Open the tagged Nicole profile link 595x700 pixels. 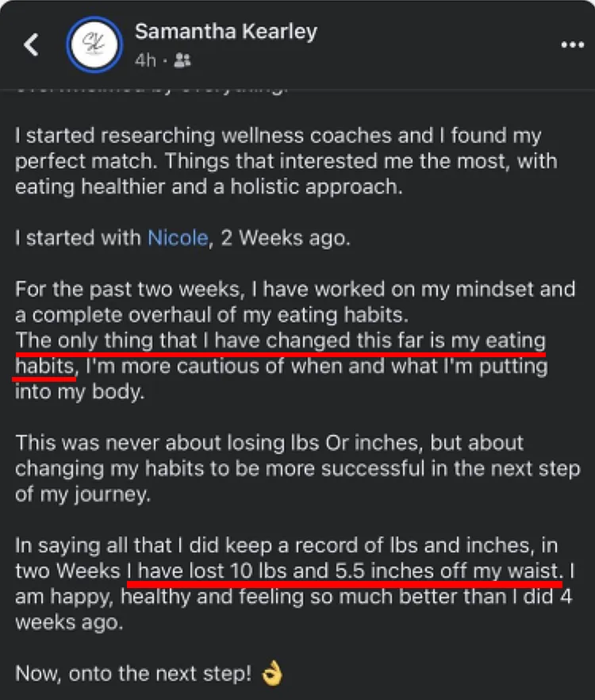tap(177, 238)
